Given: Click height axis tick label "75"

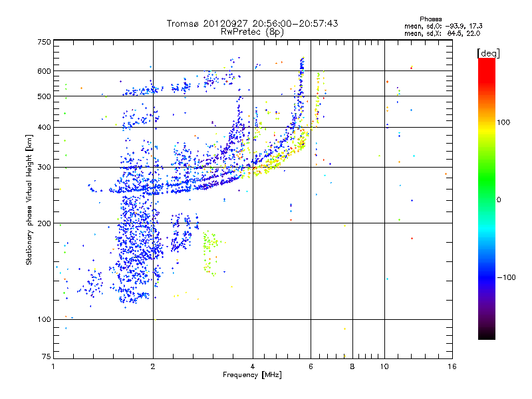Looking at the screenshot, I should click(47, 356).
